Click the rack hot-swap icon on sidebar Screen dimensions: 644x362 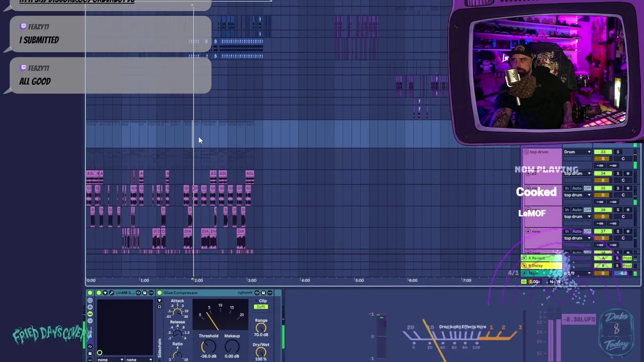[x=90, y=346]
